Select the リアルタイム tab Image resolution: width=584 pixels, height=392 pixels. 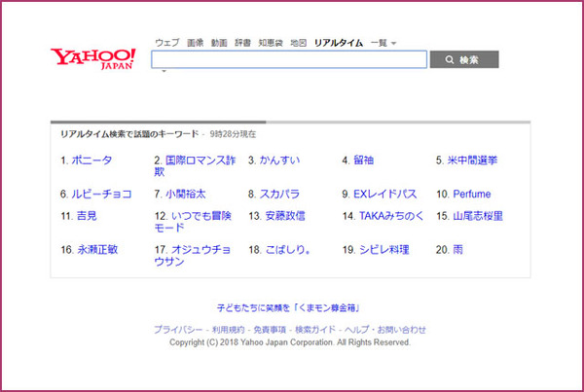pos(338,43)
